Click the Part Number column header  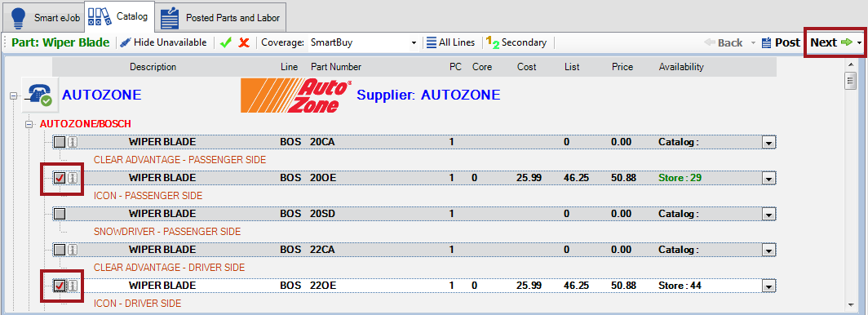336,67
